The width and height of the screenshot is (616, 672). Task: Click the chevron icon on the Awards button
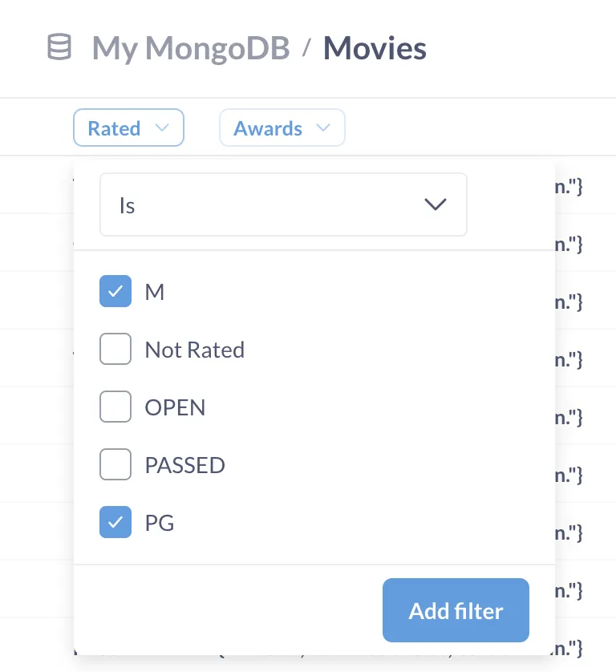tap(324, 128)
